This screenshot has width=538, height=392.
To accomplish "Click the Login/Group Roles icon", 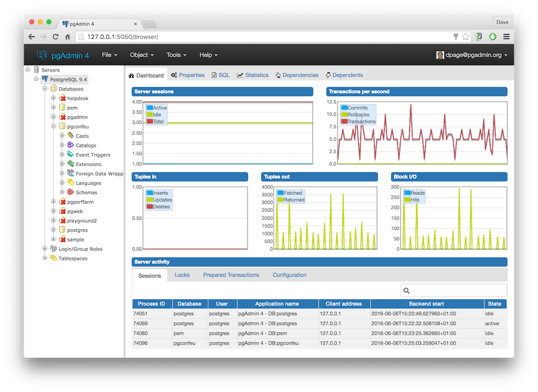I will [54, 248].
